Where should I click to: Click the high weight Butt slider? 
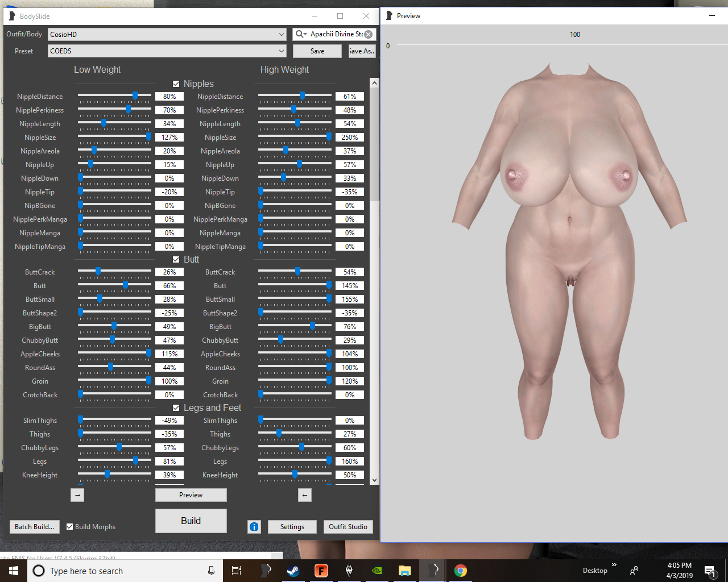295,285
